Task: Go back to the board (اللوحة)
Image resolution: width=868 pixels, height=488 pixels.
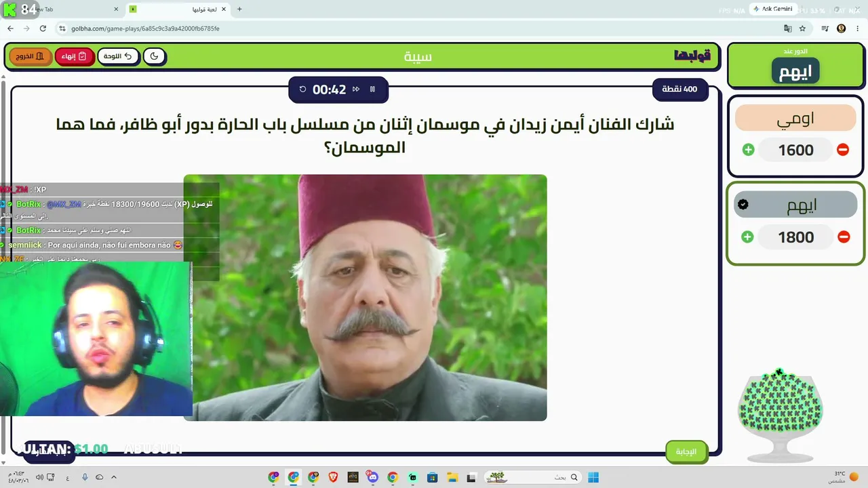Action: [x=118, y=56]
